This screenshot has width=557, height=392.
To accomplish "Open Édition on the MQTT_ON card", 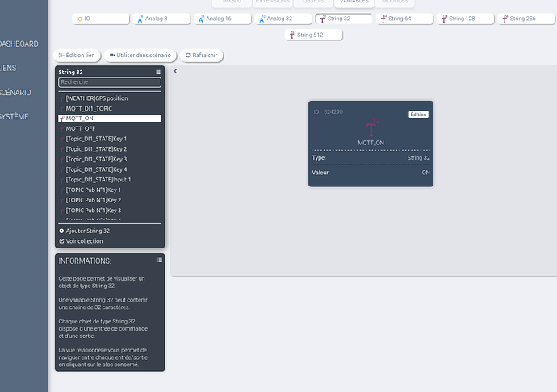I will [417, 115].
